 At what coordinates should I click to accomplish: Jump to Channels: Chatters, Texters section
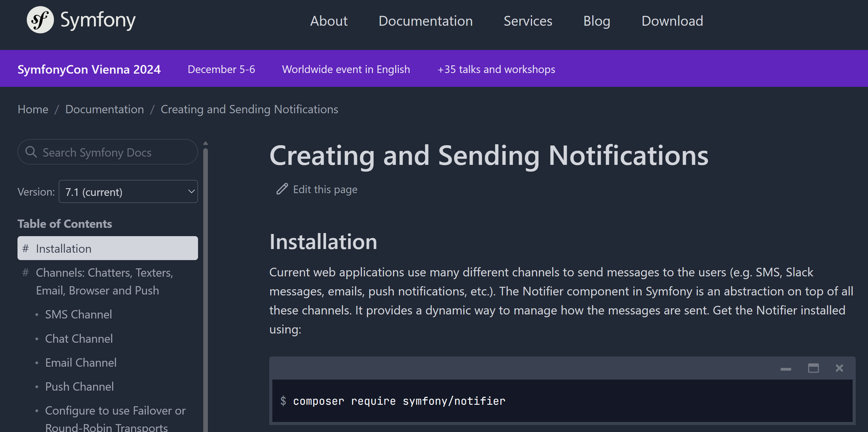[x=104, y=282]
